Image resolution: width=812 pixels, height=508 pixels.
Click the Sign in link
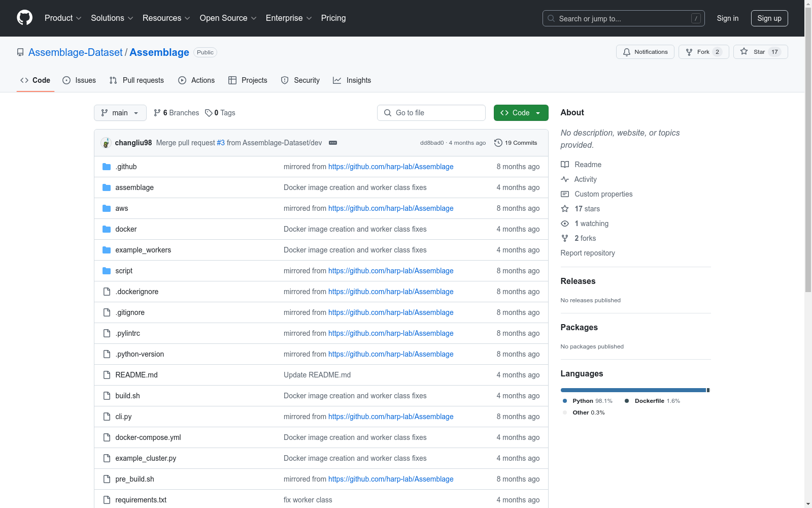pos(728,18)
